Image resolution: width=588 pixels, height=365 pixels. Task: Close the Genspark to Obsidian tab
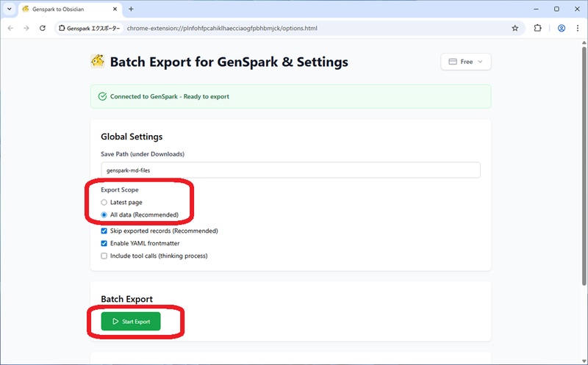(115, 9)
